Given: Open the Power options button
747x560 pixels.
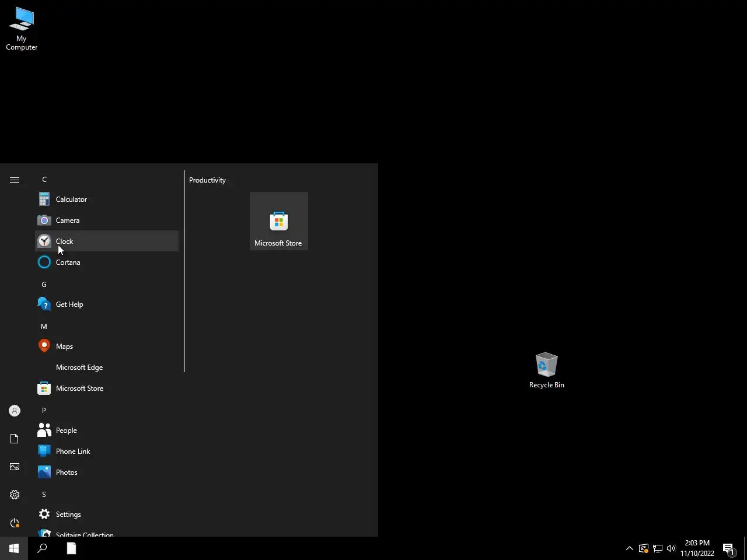Looking at the screenshot, I should (x=15, y=523).
